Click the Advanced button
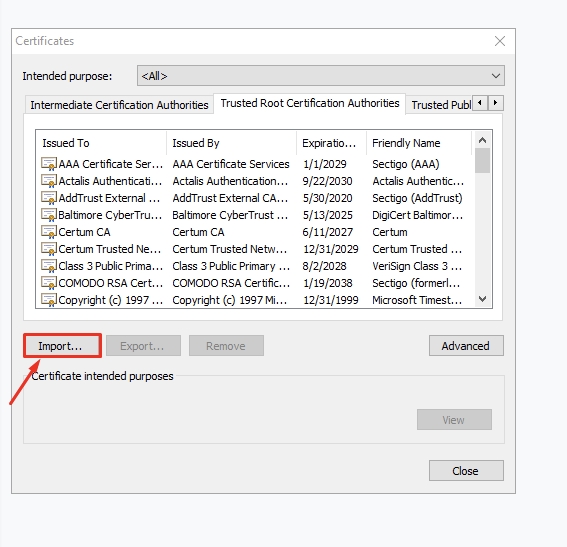The width and height of the screenshot is (567, 547). 466,346
